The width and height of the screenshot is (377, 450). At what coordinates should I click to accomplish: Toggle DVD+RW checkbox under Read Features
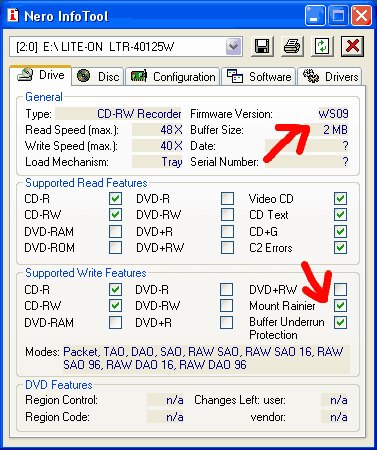pyautogui.click(x=227, y=248)
